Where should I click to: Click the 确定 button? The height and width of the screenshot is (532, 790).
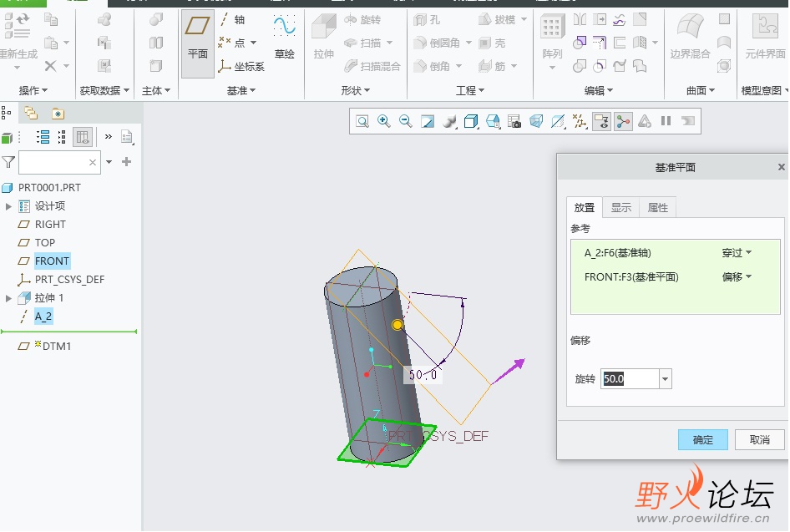(x=702, y=440)
